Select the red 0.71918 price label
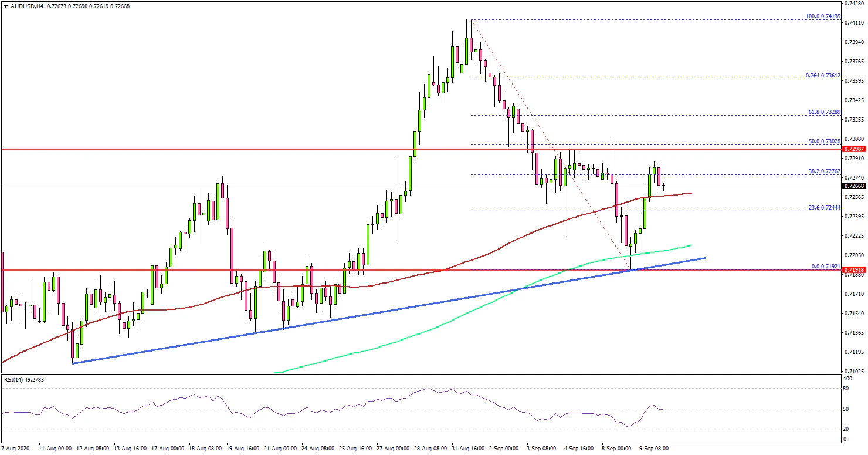 [x=855, y=270]
